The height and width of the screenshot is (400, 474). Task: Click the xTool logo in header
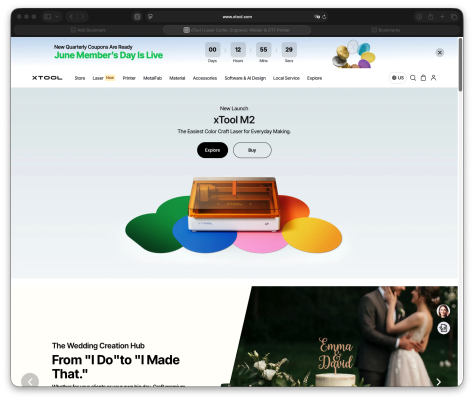[x=47, y=78]
